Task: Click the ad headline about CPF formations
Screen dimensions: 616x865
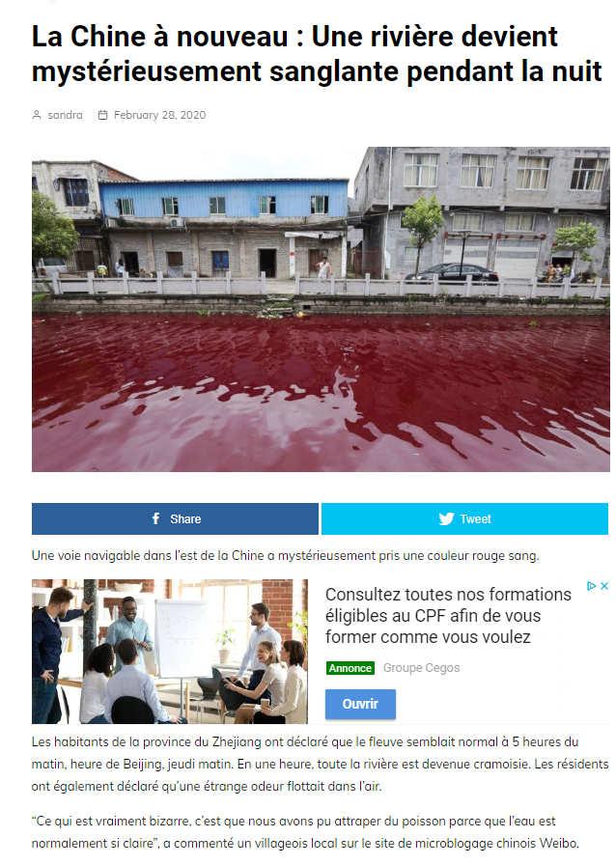Action: coord(448,616)
